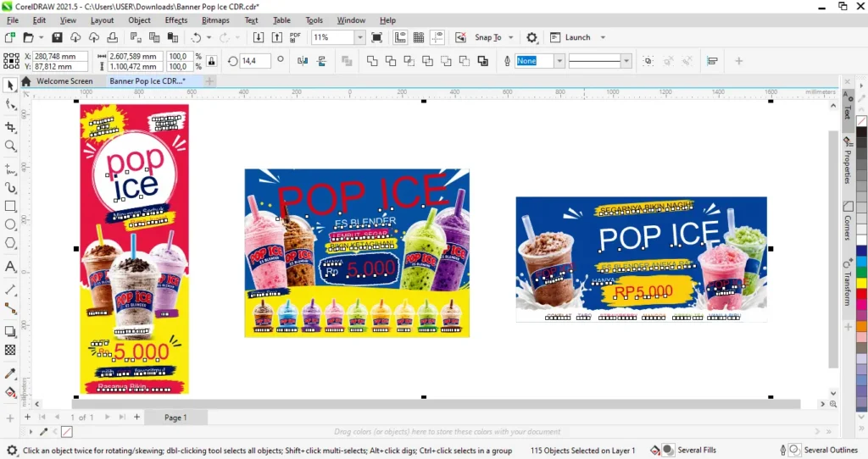The width and height of the screenshot is (868, 459).
Task: Open the Effects menu
Action: [176, 20]
